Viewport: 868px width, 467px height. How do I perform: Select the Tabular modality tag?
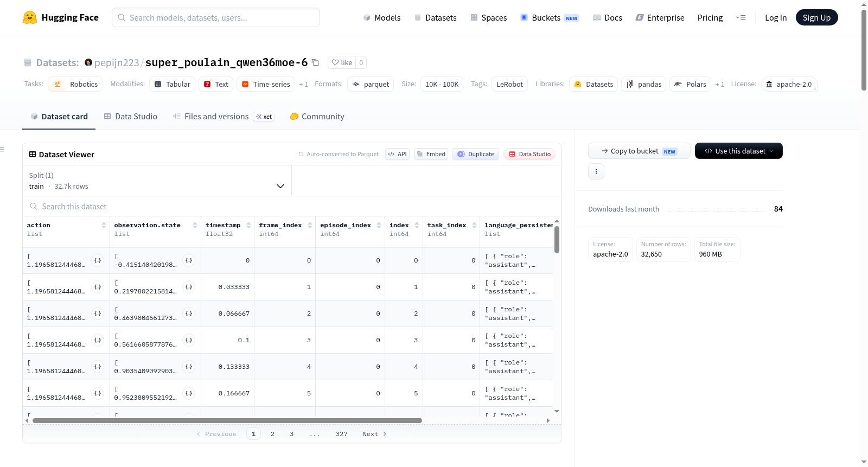tap(173, 84)
